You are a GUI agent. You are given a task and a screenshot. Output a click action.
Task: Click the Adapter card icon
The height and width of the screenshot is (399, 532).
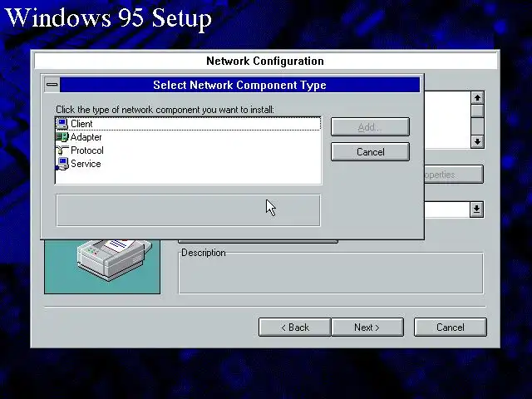pyautogui.click(x=62, y=137)
